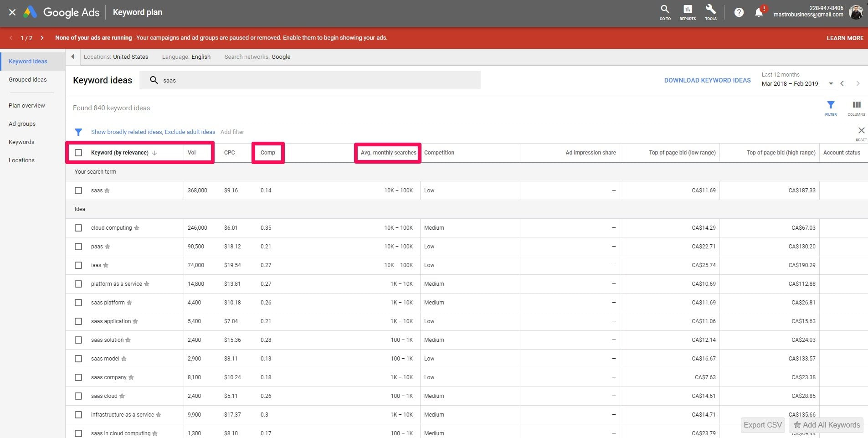Image resolution: width=868 pixels, height=438 pixels.
Task: Check the cloud computing row checkbox
Action: pyautogui.click(x=78, y=228)
